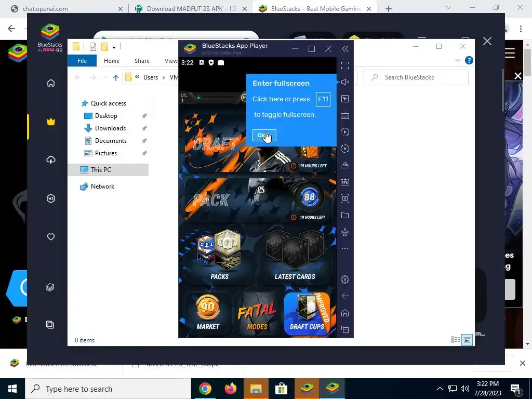The width and height of the screenshot is (532, 399).
Task: Click the fullscreen icon in BlueStacks sidebar
Action: coord(345,65)
